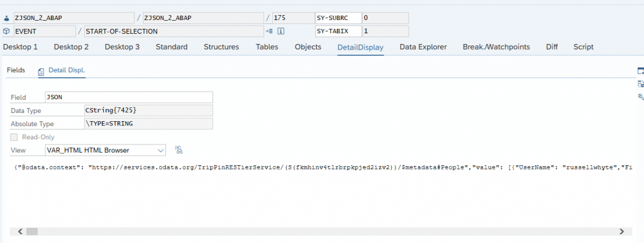The width and height of the screenshot is (644, 243).
Task: Select the DetailDisplay tab
Action: 360,47
